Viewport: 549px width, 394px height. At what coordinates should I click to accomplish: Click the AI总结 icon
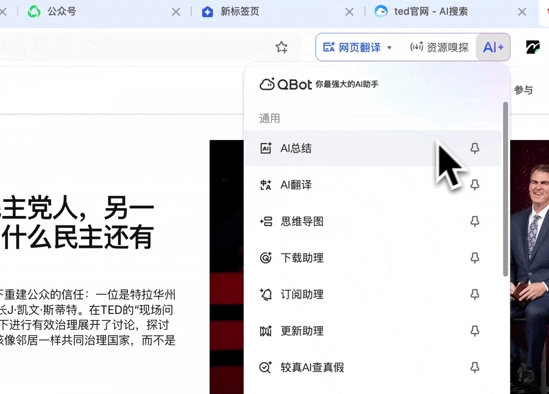click(266, 148)
